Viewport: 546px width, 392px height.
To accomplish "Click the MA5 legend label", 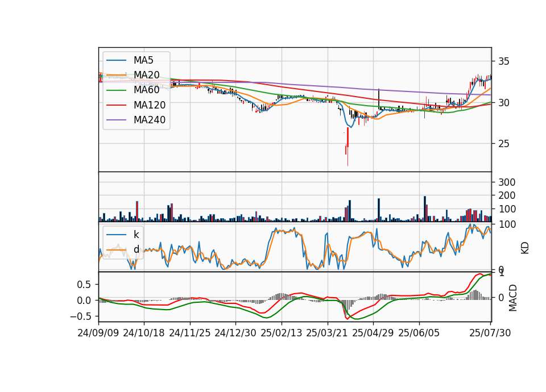I will [x=143, y=60].
